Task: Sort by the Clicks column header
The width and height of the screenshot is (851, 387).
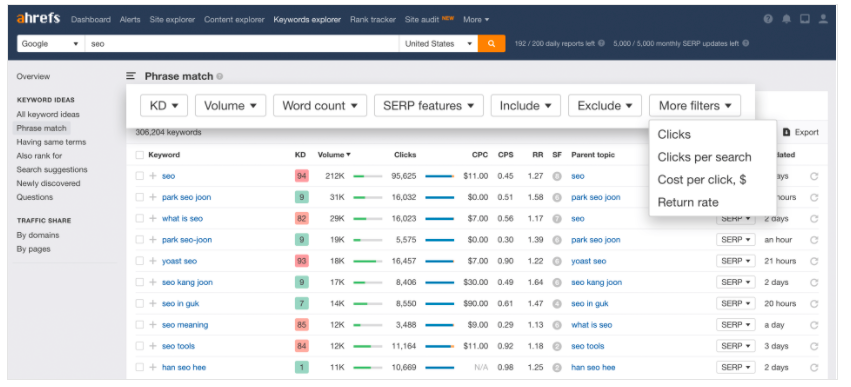Action: click(x=405, y=155)
